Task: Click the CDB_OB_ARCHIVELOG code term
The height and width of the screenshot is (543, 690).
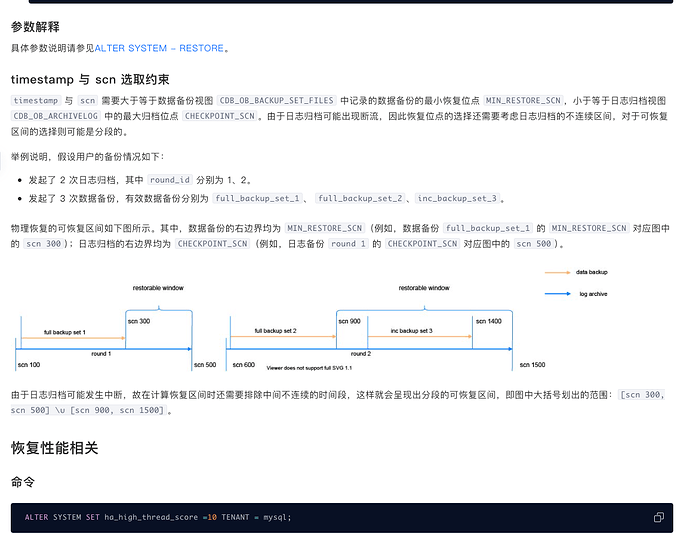Action: (55, 116)
